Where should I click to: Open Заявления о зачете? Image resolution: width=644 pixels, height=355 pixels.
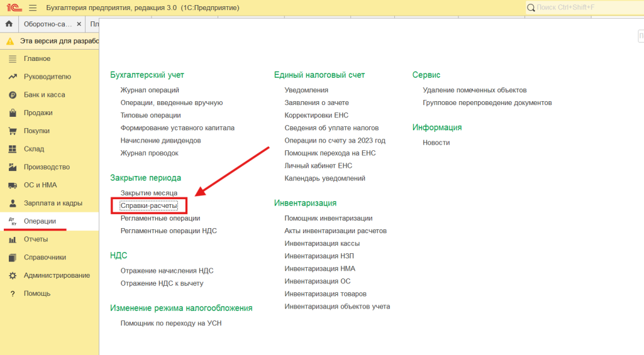(x=317, y=102)
